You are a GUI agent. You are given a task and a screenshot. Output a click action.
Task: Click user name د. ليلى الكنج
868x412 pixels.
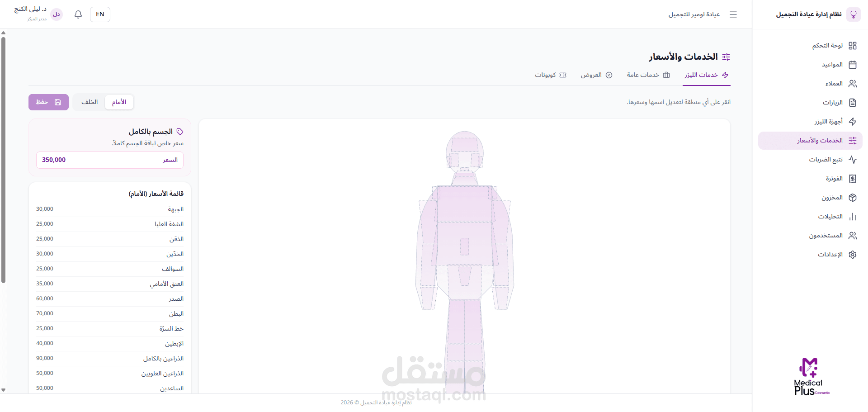[30, 9]
